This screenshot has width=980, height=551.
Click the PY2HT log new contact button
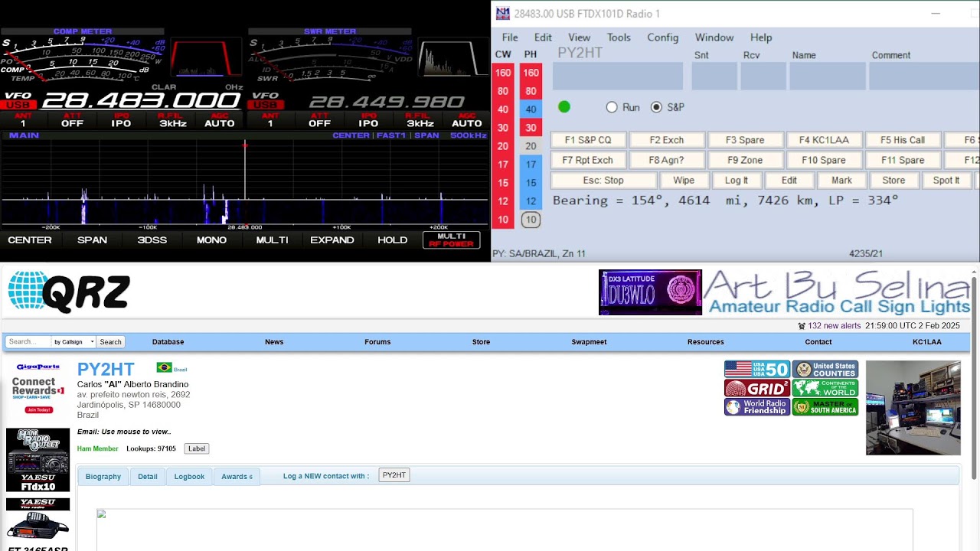pyautogui.click(x=394, y=475)
